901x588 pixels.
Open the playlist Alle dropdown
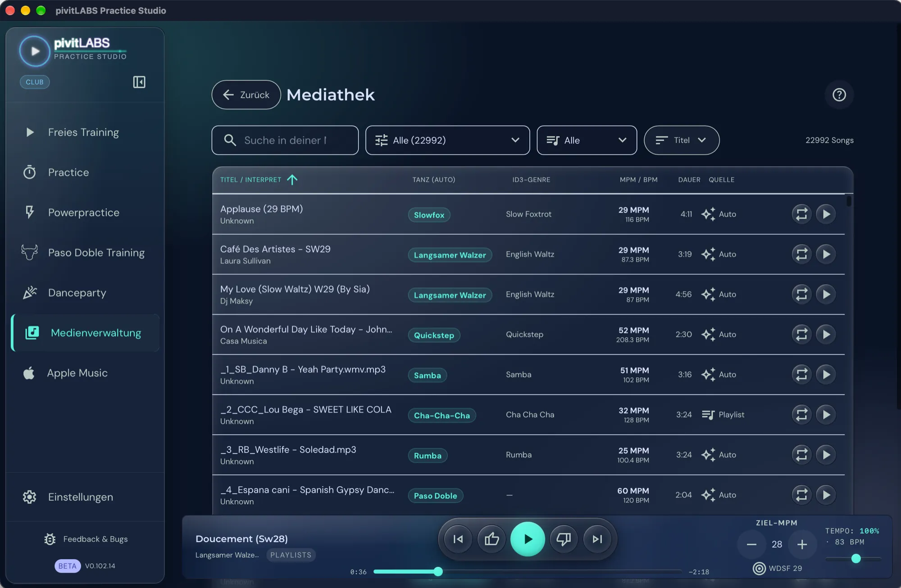[587, 140]
